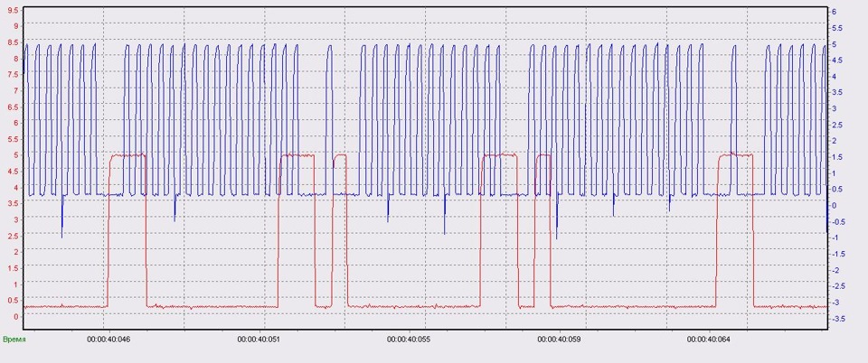868x363 pixels.
Task: Click the blue right-axis value 4.5
Action: pos(837,60)
